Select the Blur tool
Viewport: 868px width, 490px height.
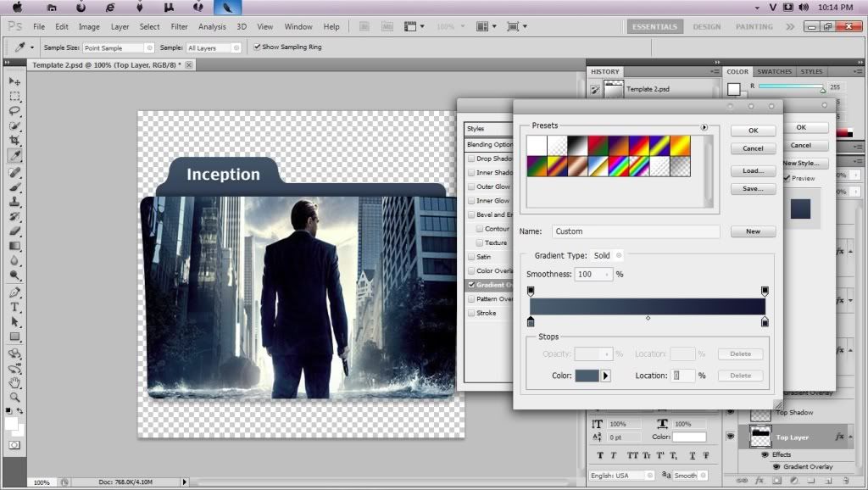[14, 261]
